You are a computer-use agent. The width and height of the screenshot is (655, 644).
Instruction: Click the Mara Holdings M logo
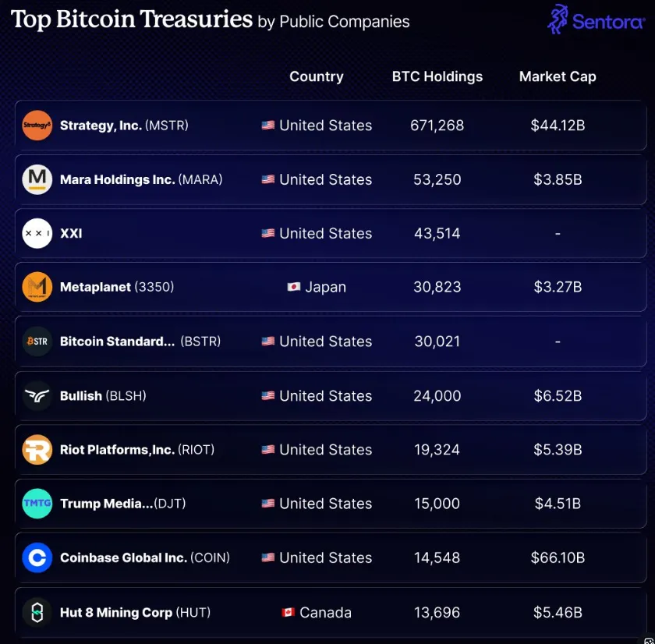click(x=37, y=179)
